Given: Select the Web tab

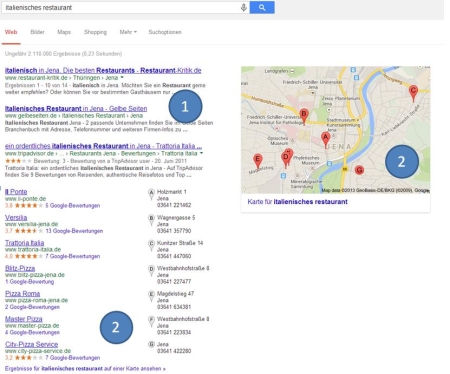Looking at the screenshot, I should (11, 32).
